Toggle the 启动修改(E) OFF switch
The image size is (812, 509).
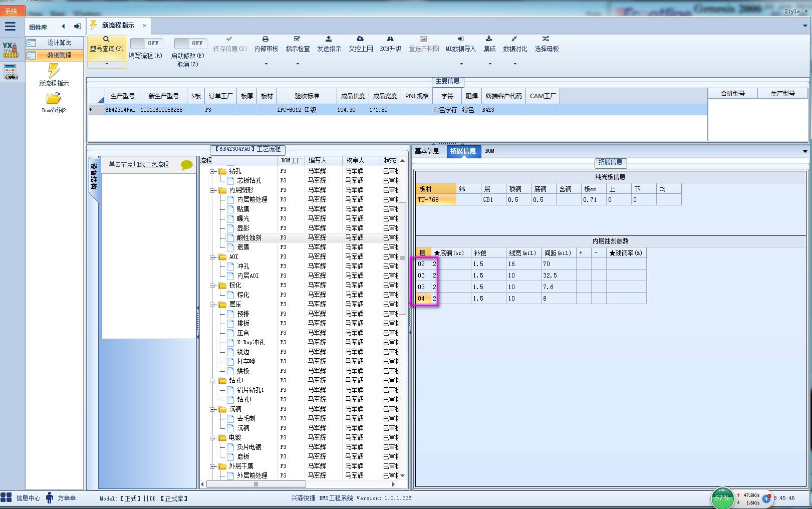pyautogui.click(x=190, y=44)
